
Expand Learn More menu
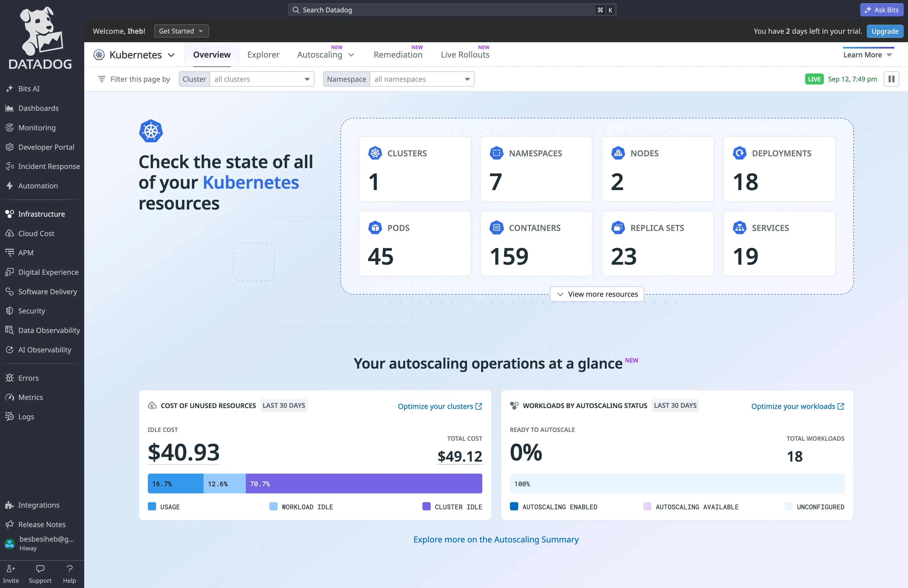(x=868, y=55)
